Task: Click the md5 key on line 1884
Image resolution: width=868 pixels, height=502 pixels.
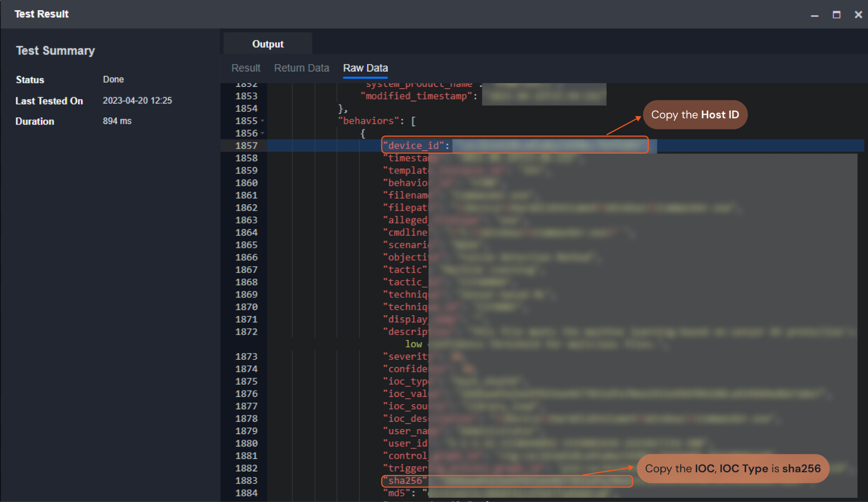Action: 396,493
